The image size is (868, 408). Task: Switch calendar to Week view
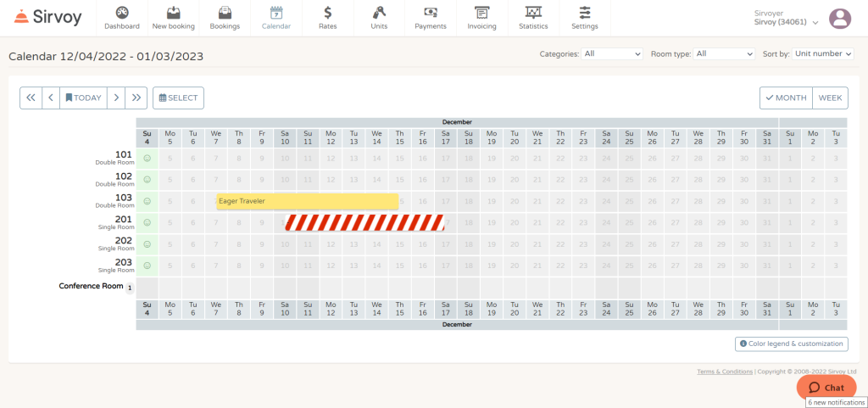(830, 98)
